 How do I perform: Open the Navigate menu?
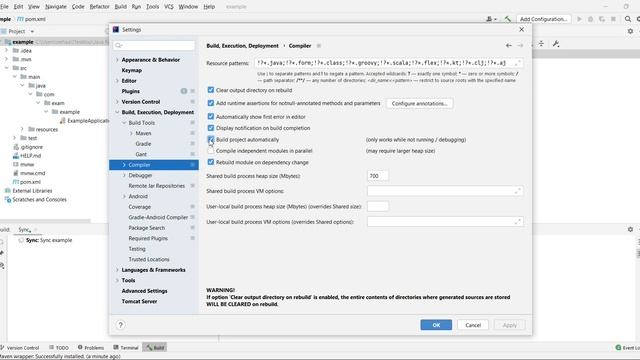pyautogui.click(x=56, y=7)
